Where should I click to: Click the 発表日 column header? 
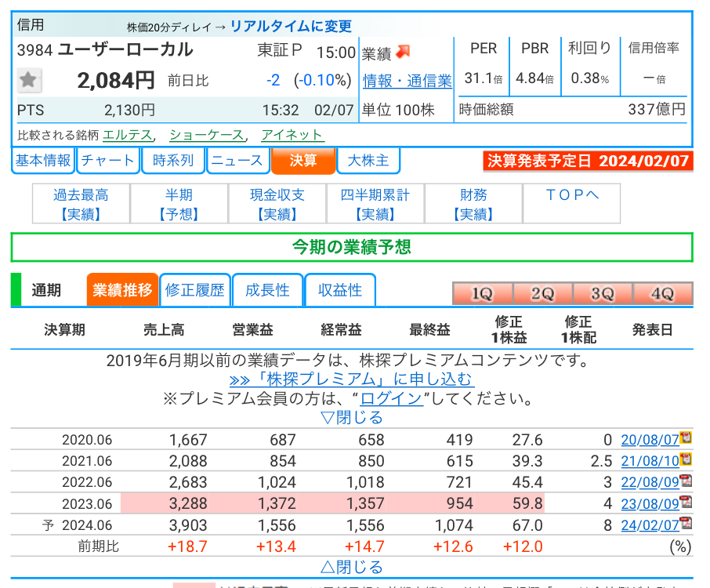click(x=652, y=330)
